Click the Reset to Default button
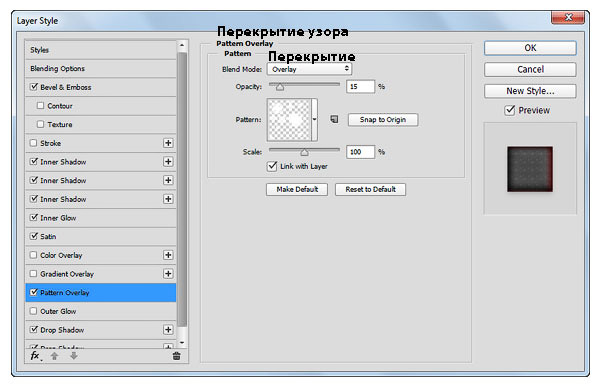 point(370,189)
